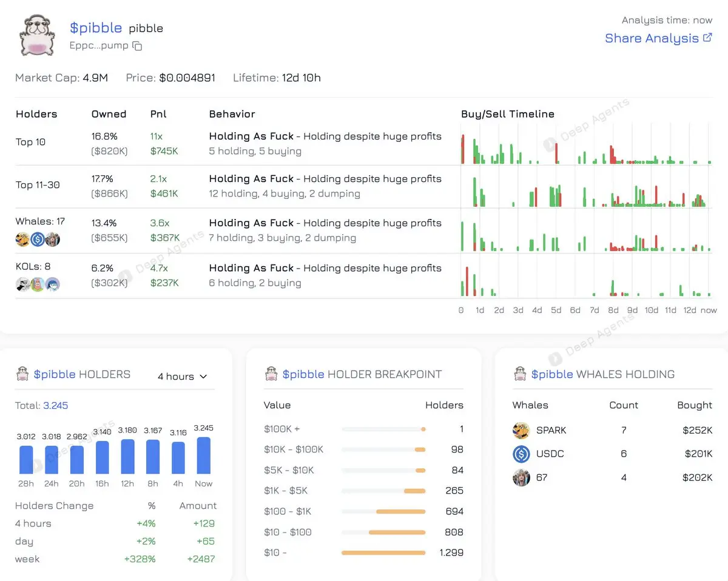
Task: Click the $10 - holders breakpoint bar
Action: [x=383, y=553]
